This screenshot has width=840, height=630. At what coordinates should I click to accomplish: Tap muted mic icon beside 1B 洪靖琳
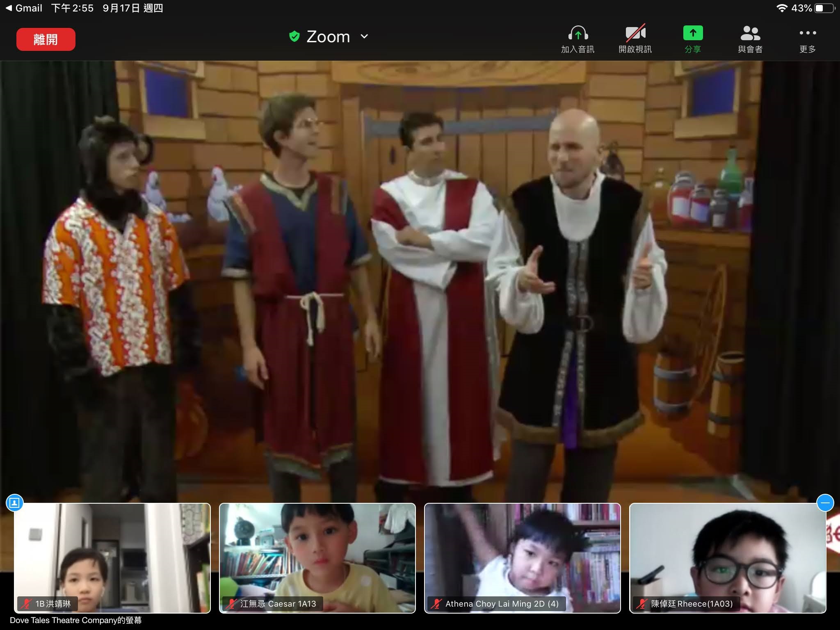26,604
